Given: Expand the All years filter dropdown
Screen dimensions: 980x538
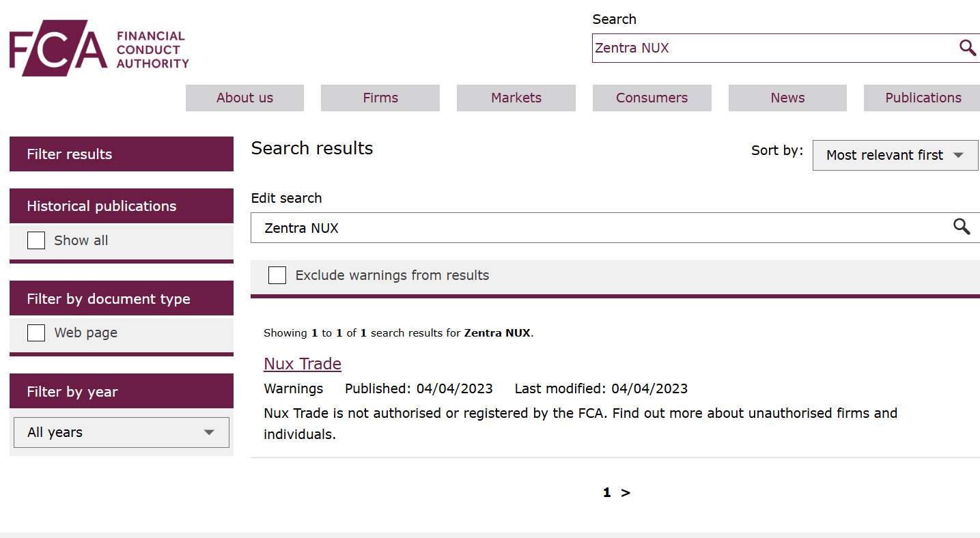Looking at the screenshot, I should (122, 432).
